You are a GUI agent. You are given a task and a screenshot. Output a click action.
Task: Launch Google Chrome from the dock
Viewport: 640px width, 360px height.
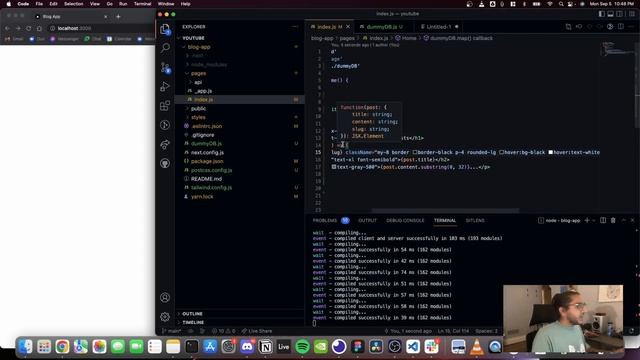point(62,347)
